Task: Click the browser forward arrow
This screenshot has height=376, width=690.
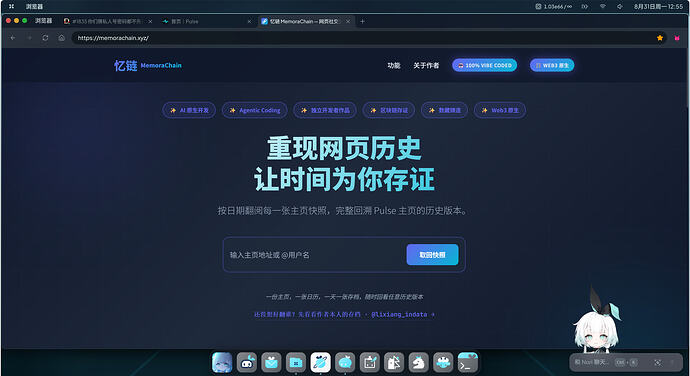Action: point(29,38)
